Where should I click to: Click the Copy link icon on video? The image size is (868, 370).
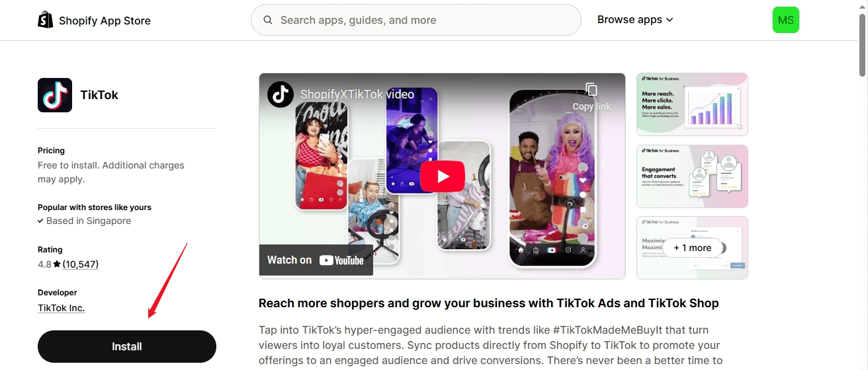click(x=591, y=90)
